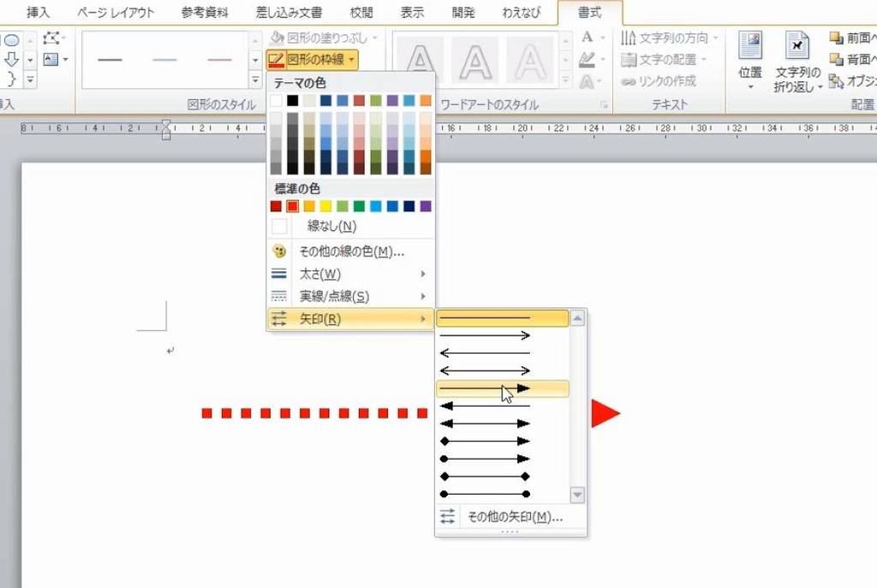Expand the 実線/点線 (Dashes) submenu
Image resolution: width=877 pixels, height=588 pixels.
tap(343, 295)
